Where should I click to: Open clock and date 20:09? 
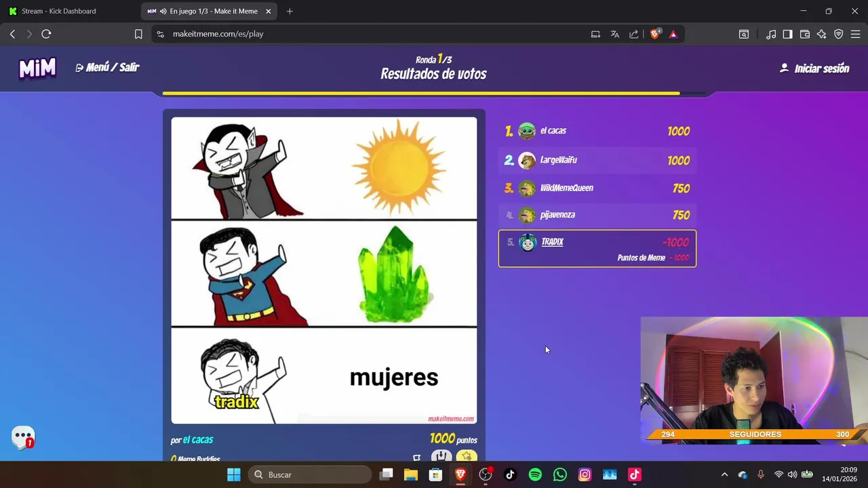840,474
